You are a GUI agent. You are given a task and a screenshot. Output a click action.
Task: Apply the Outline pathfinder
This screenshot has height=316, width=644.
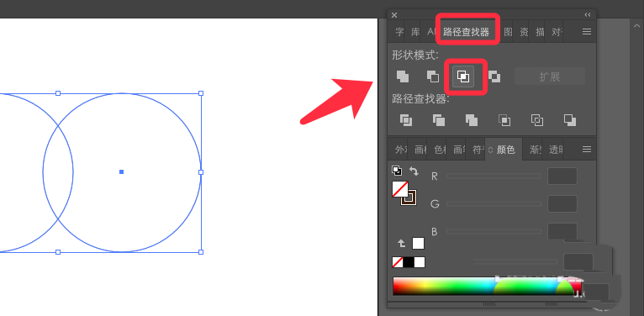point(536,120)
